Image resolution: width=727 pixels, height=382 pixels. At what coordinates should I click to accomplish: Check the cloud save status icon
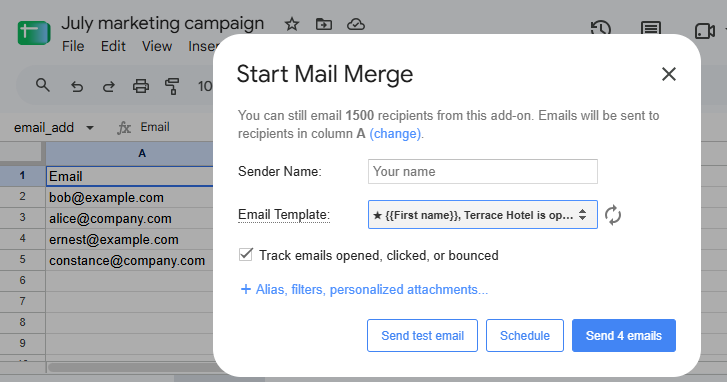pyautogui.click(x=356, y=24)
